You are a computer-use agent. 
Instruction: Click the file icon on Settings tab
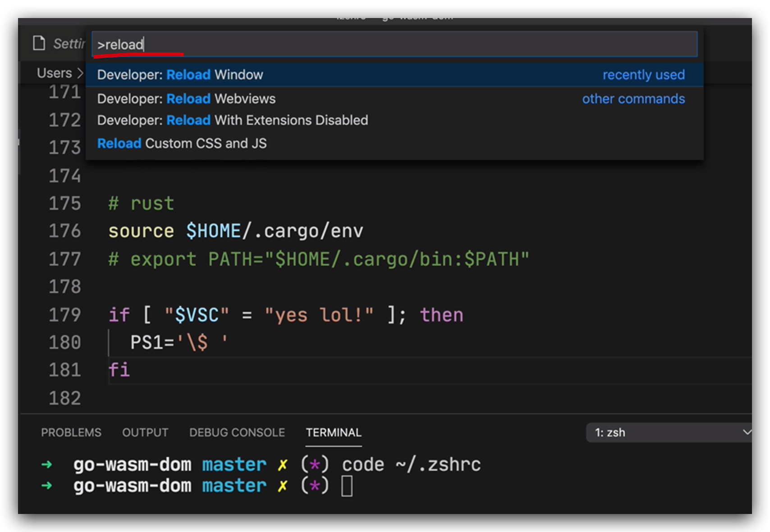[39, 43]
